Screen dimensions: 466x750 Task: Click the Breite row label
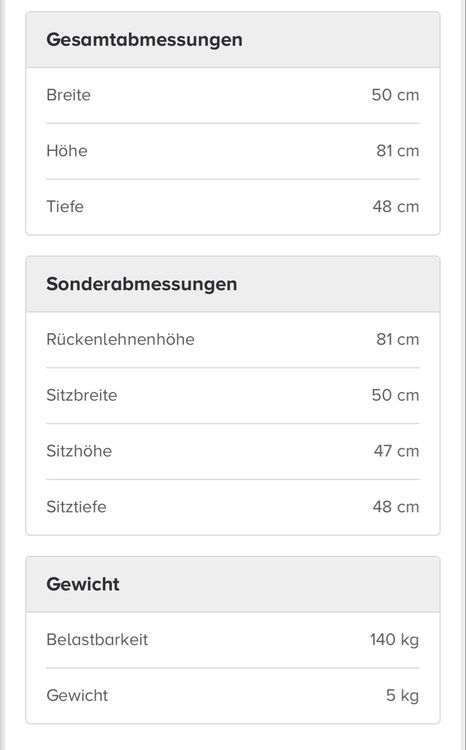click(x=68, y=95)
